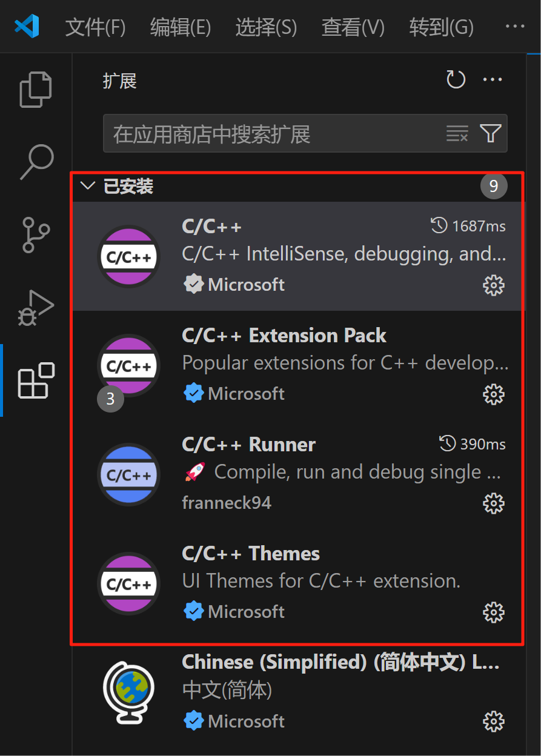Screen dimensions: 541x756
Task: Click the Extensions icon in the activity bar
Action: coord(36,380)
